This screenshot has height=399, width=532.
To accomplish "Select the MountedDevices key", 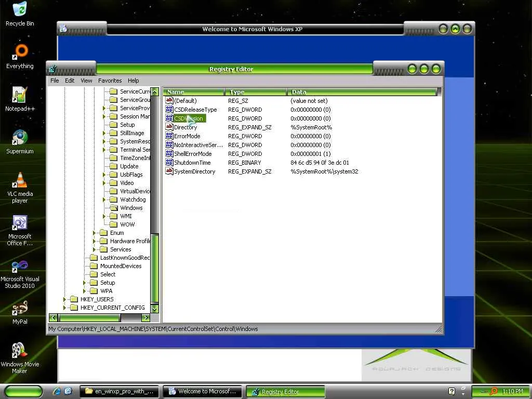I will click(121, 266).
